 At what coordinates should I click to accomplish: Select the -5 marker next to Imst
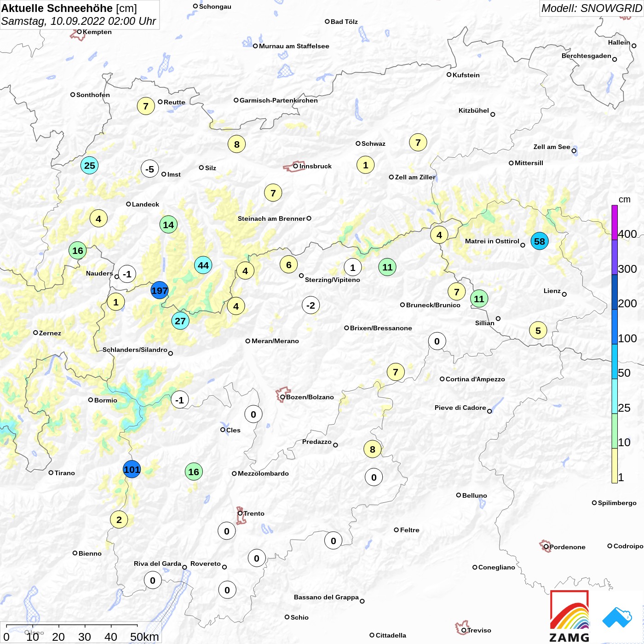point(150,169)
